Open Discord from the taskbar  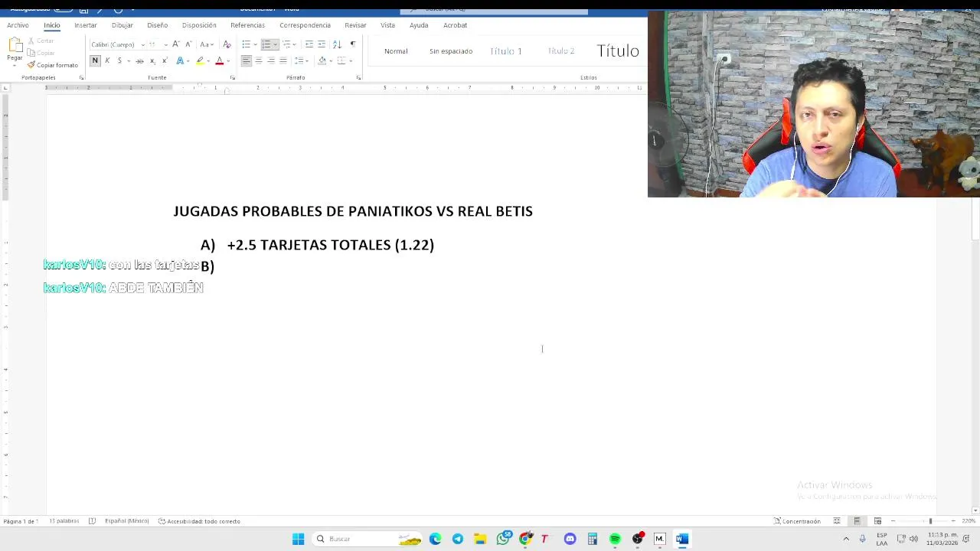570,539
